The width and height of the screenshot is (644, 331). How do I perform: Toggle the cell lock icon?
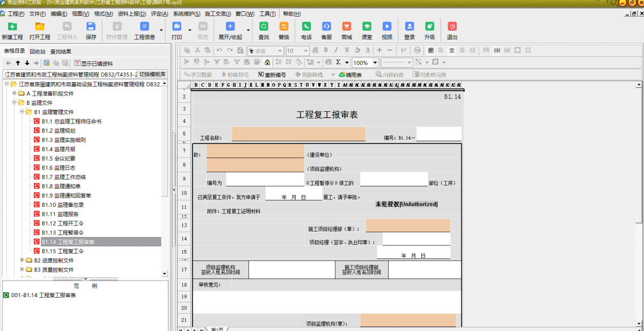tap(267, 62)
